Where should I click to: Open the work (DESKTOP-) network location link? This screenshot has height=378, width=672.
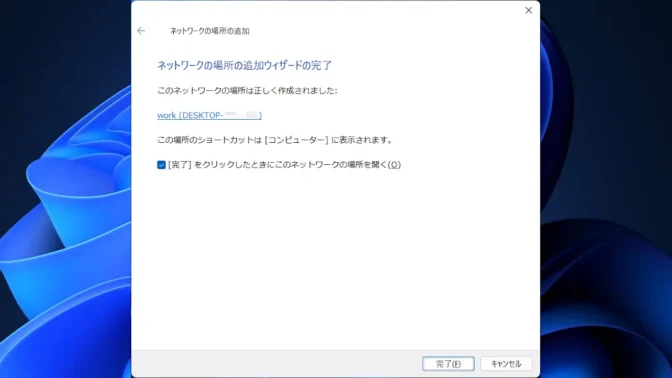click(209, 115)
